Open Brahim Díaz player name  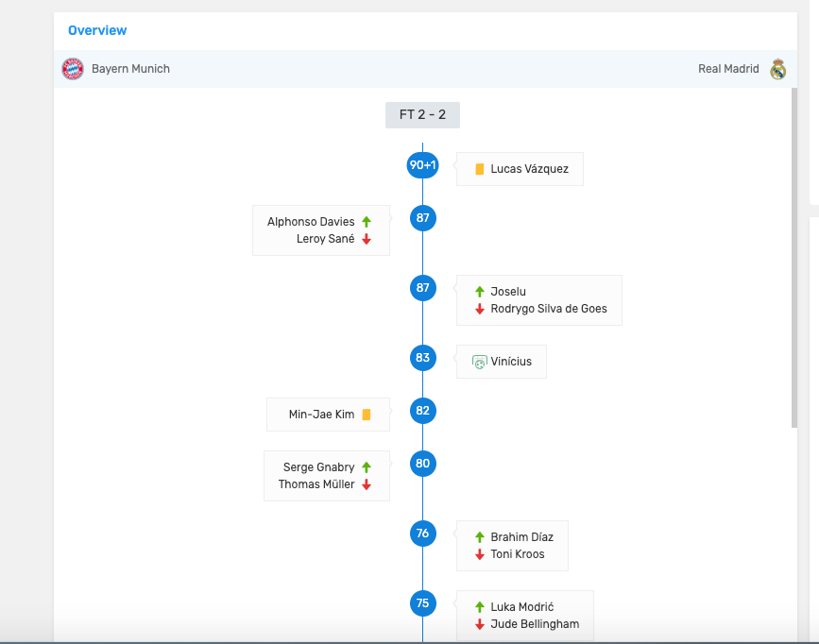(x=521, y=537)
